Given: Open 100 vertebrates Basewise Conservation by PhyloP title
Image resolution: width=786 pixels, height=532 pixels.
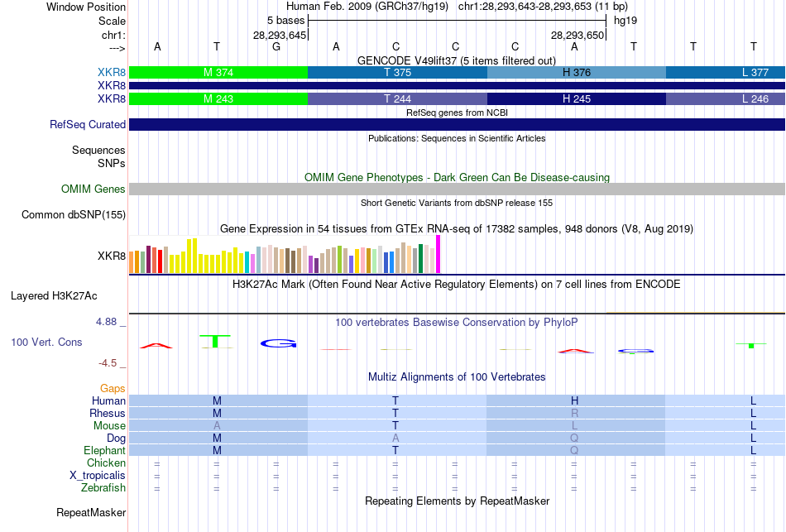Looking at the screenshot, I should pos(456,323).
